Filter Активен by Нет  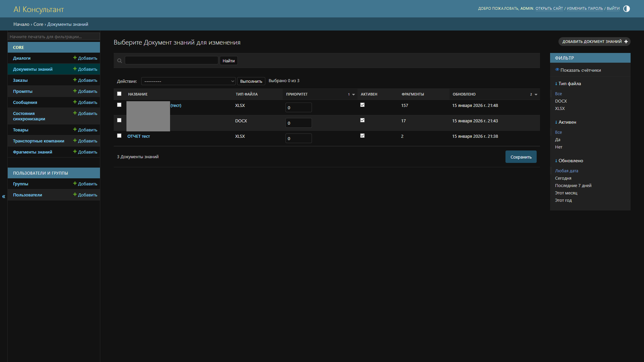[x=558, y=147]
